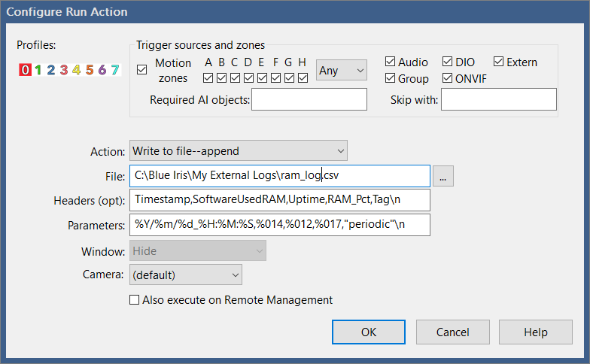The image size is (590, 364).
Task: Uncheck the Audio trigger source
Action: tap(390, 62)
